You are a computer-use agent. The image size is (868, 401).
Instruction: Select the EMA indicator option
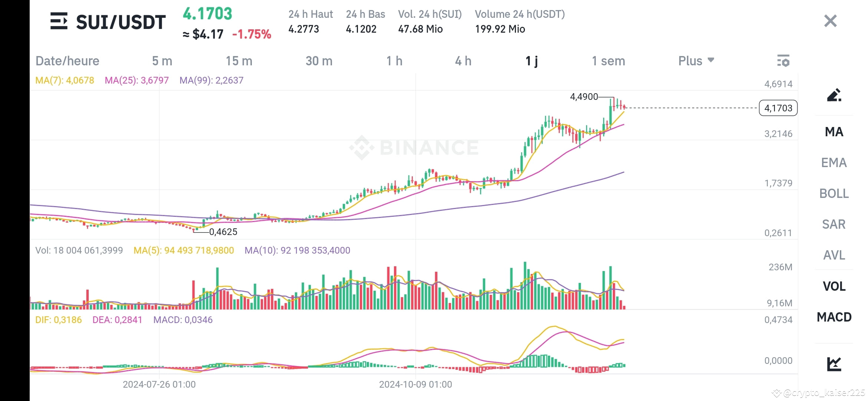click(x=834, y=163)
